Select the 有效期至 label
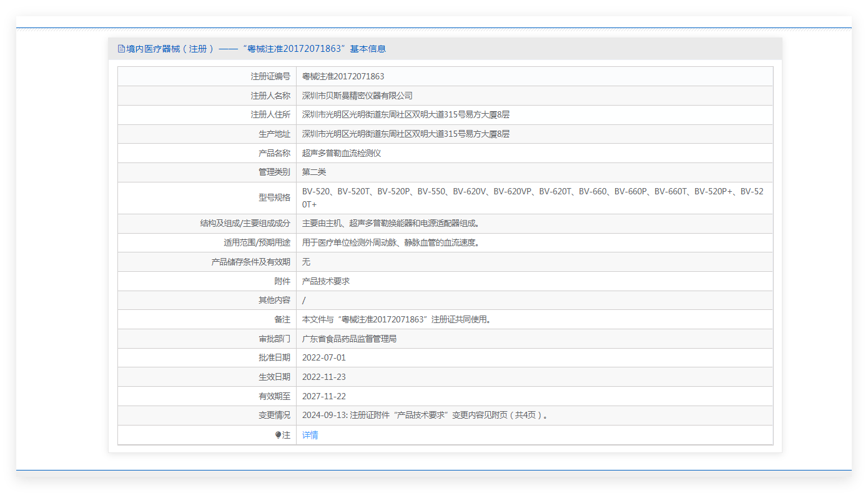The width and height of the screenshot is (868, 493). point(274,396)
